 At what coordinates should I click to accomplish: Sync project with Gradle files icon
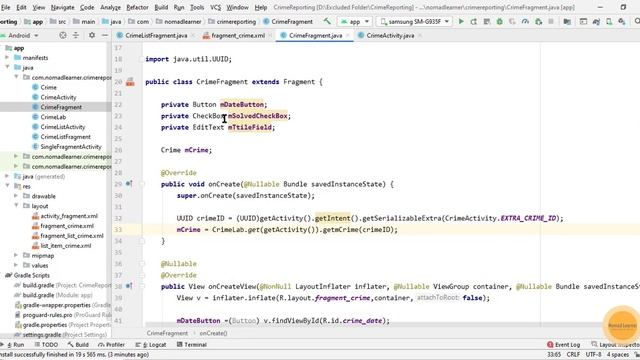(x=596, y=21)
